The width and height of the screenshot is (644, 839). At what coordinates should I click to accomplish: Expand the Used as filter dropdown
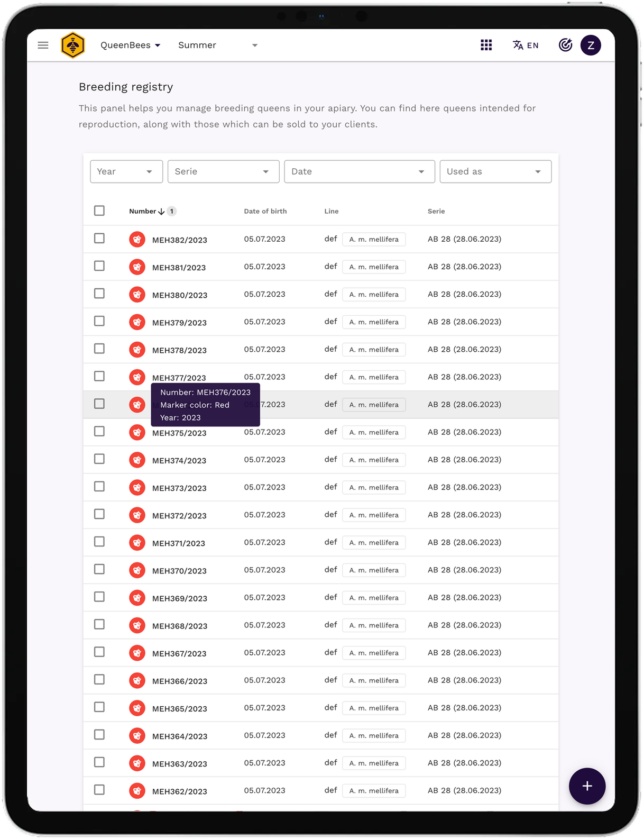tap(495, 172)
